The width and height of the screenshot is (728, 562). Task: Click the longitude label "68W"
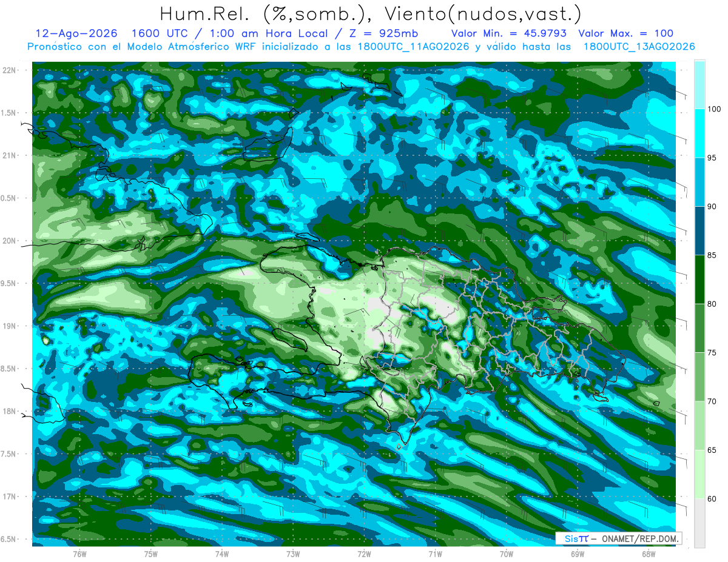pyautogui.click(x=649, y=555)
